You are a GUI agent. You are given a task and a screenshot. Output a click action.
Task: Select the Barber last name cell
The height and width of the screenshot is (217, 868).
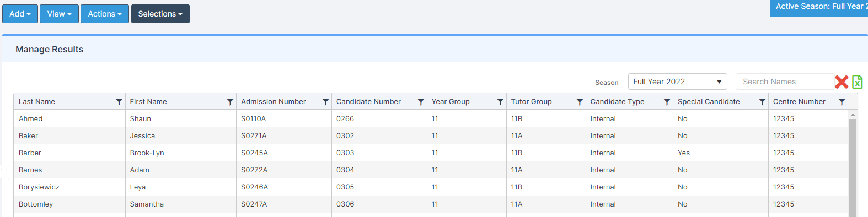tap(69, 153)
